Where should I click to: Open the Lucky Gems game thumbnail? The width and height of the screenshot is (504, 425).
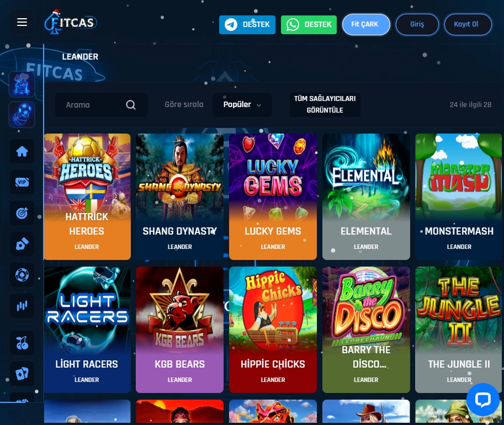tap(273, 196)
